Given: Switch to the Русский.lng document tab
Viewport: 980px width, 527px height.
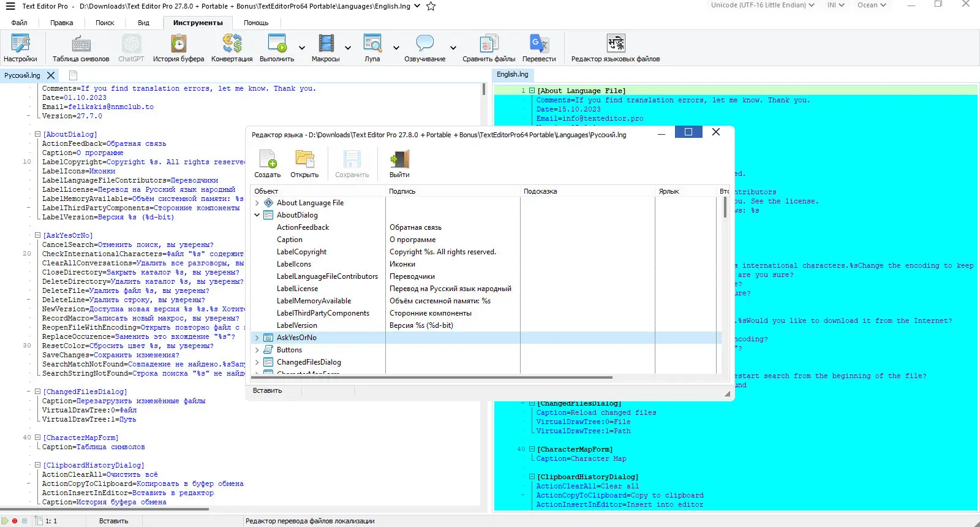Looking at the screenshot, I should (x=22, y=75).
